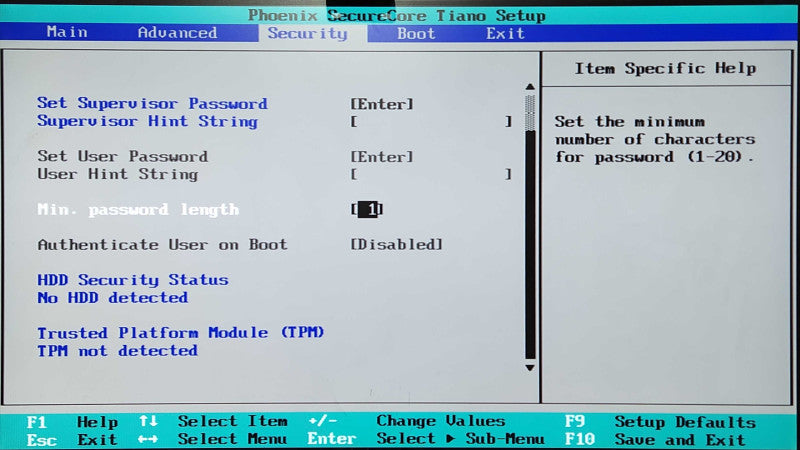Select Authenticate User on Boot label
The width and height of the screenshot is (800, 450).
coord(162,245)
